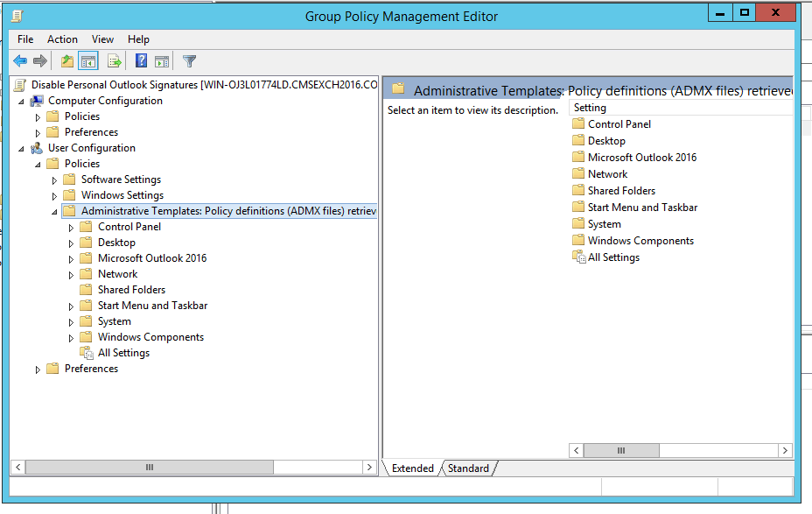This screenshot has width=812, height=514.
Task: Click the Up one level folder icon
Action: (x=67, y=60)
